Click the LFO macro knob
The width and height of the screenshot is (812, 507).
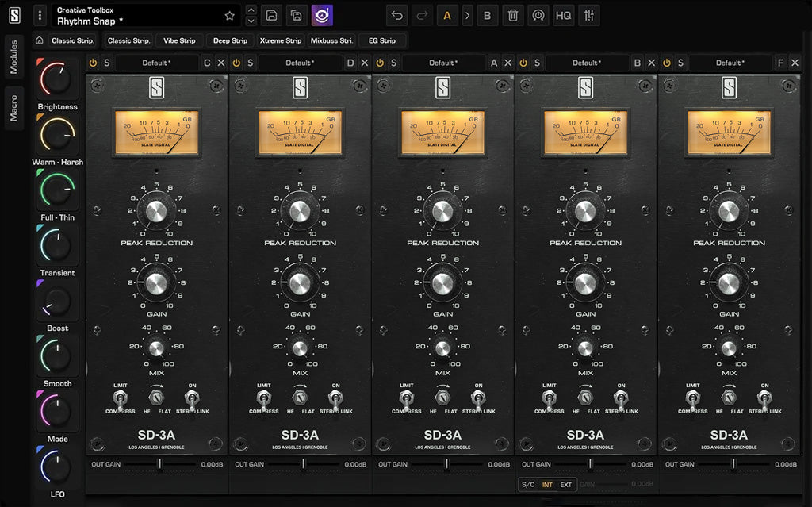[x=57, y=467]
